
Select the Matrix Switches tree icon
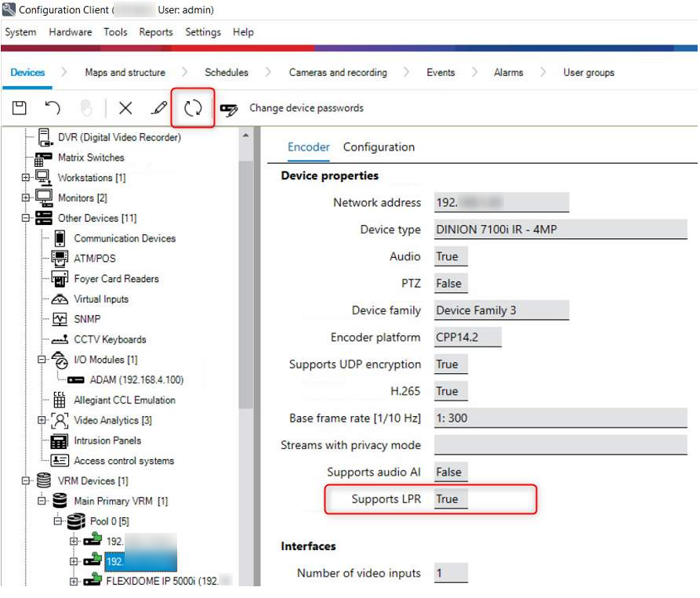[44, 158]
